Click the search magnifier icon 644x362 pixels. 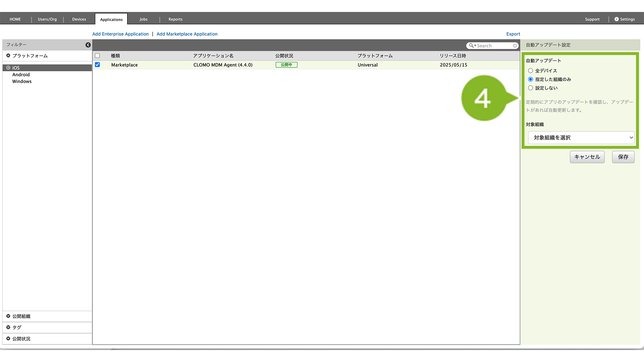click(471, 46)
